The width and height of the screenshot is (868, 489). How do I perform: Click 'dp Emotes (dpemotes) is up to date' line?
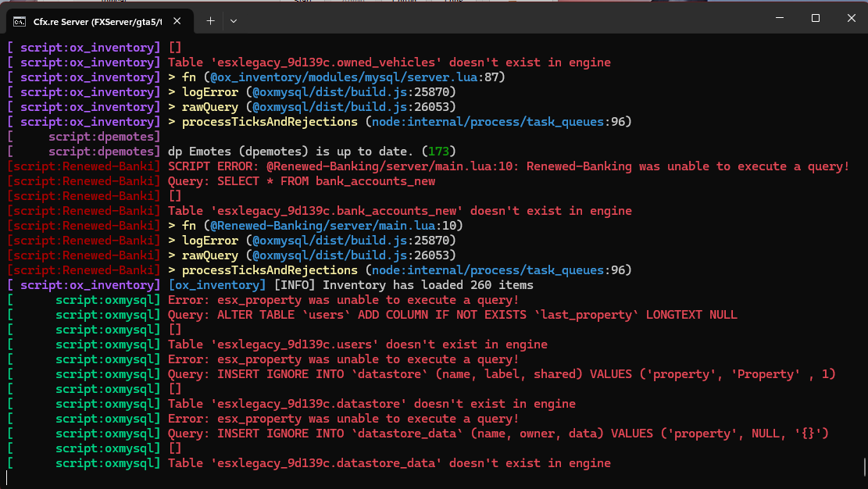(312, 152)
